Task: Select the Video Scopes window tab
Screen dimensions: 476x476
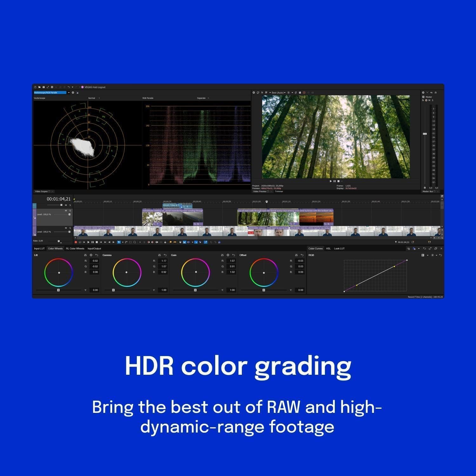Action: coord(41,191)
